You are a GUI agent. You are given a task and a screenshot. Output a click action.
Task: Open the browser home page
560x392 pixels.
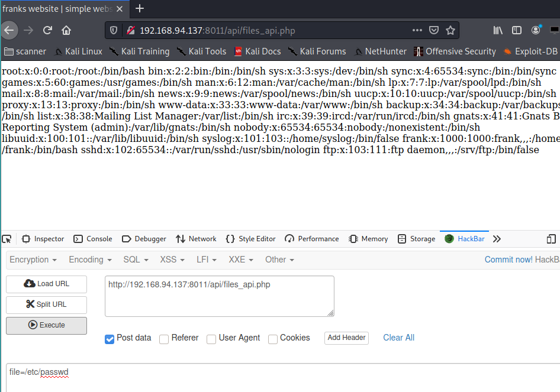click(x=66, y=30)
